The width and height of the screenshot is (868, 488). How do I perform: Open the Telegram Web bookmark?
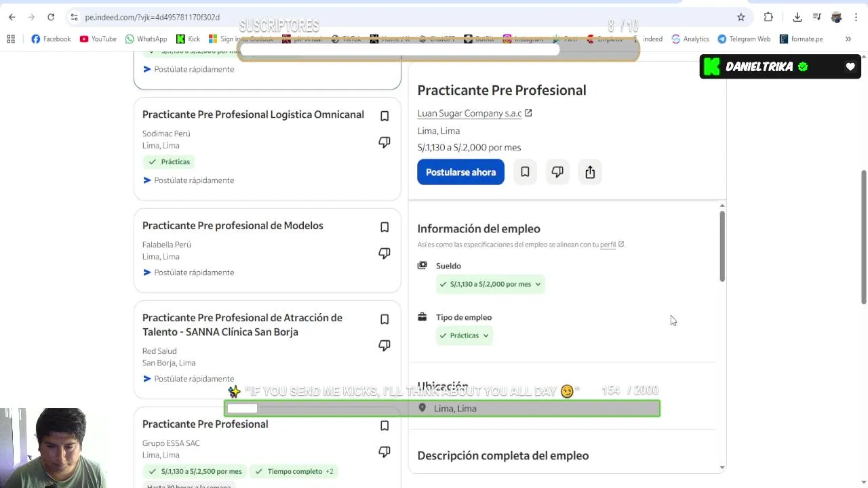[x=744, y=39]
